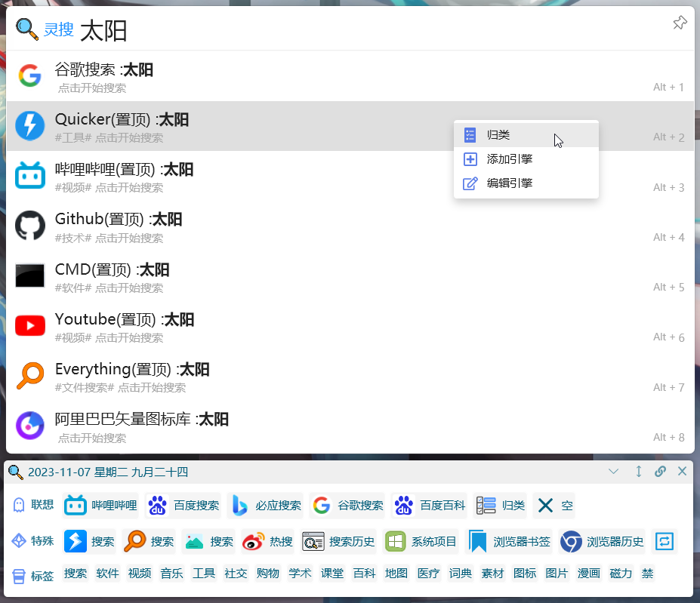Choose 归类 from the context menu
Screen dimensions: 700x603
coord(526,135)
